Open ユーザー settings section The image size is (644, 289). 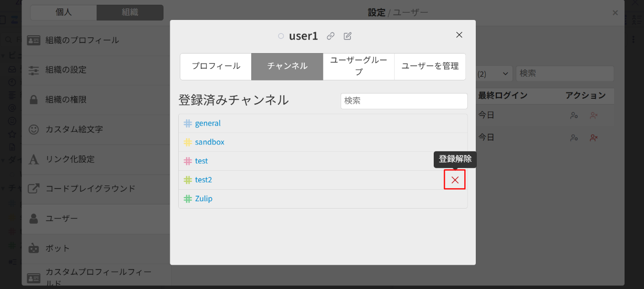point(96,219)
